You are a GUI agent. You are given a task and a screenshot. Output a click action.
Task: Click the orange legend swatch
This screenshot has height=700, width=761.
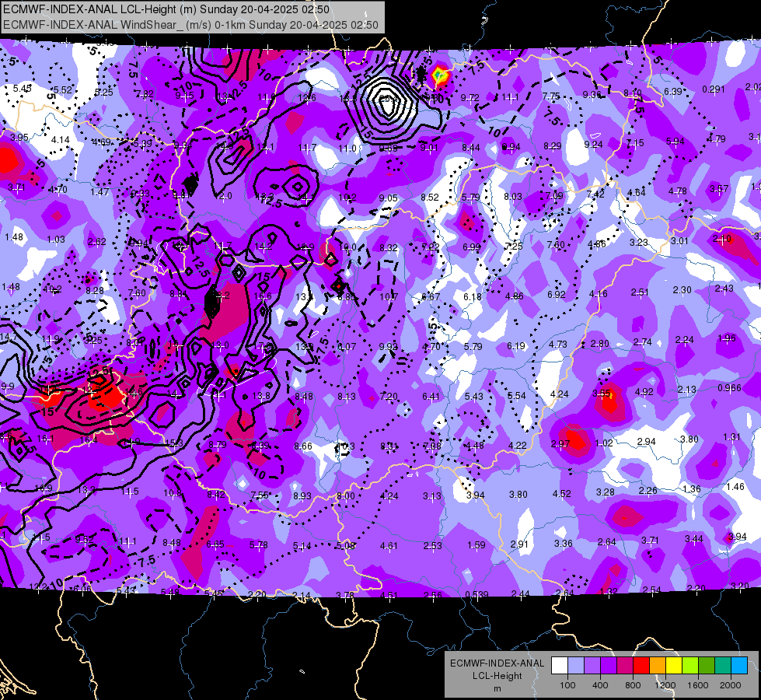point(658,666)
